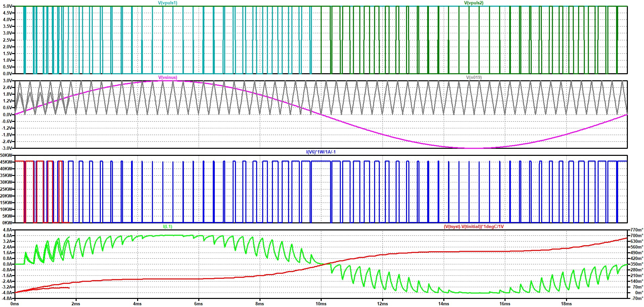Click the -0.8A axis tick label

[x=7, y=270]
